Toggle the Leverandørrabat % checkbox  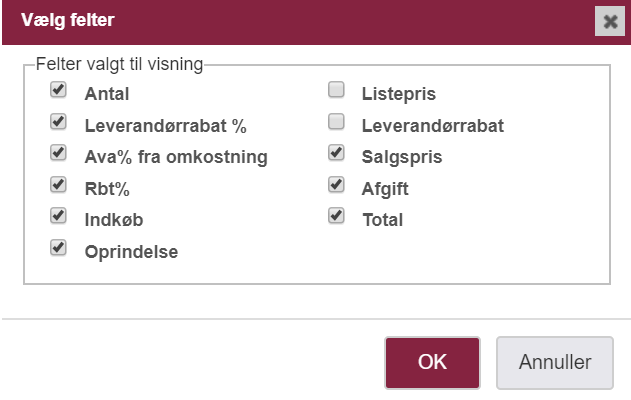pos(58,121)
